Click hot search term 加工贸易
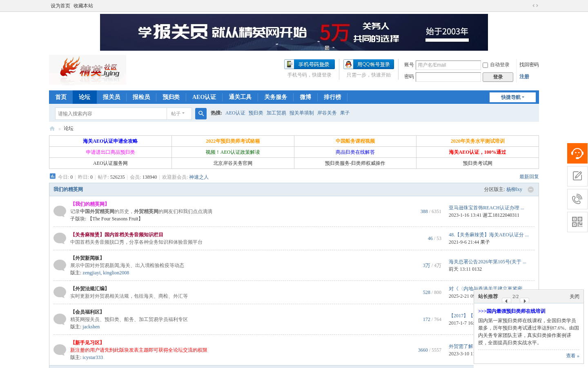This screenshot has width=588, height=368. point(276,113)
